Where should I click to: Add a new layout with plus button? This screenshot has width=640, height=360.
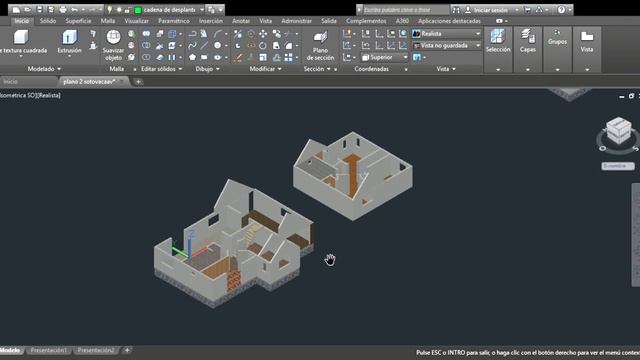point(127,350)
